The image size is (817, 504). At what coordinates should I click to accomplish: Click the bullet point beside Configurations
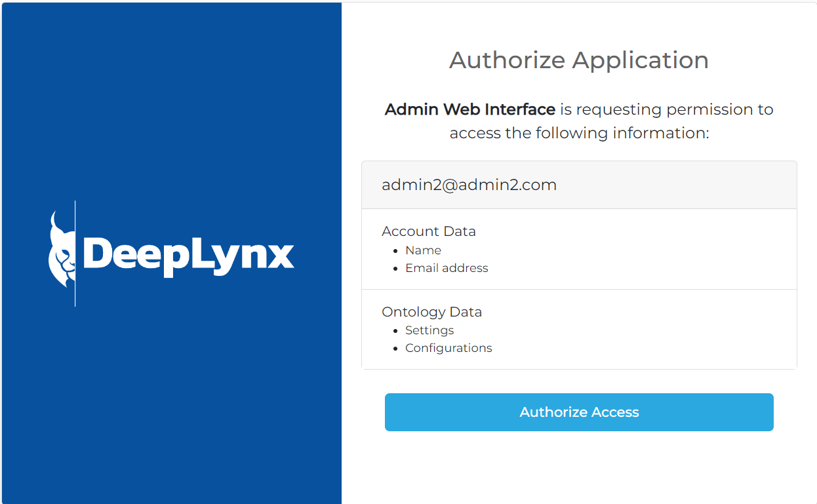point(395,349)
